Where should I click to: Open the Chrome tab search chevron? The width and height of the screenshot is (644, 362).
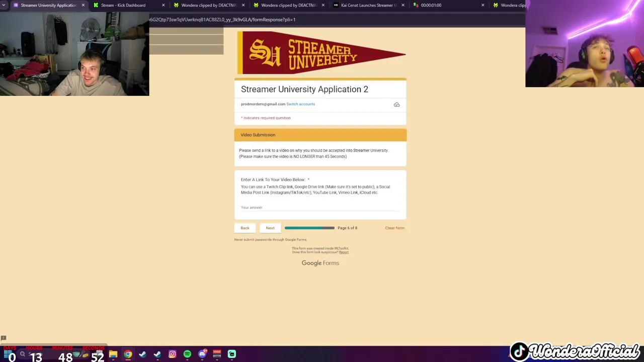tap(4, 5)
